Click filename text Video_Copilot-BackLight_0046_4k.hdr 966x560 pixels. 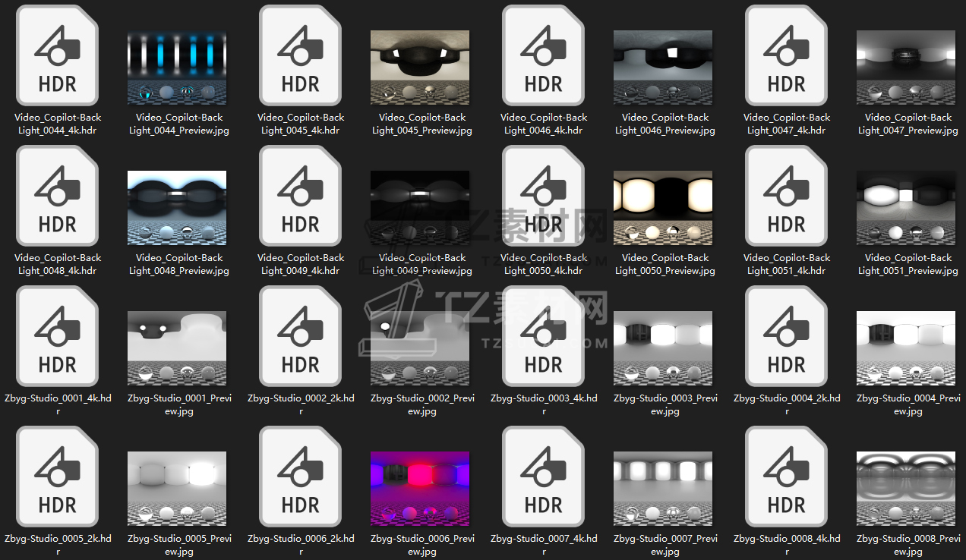tap(544, 124)
